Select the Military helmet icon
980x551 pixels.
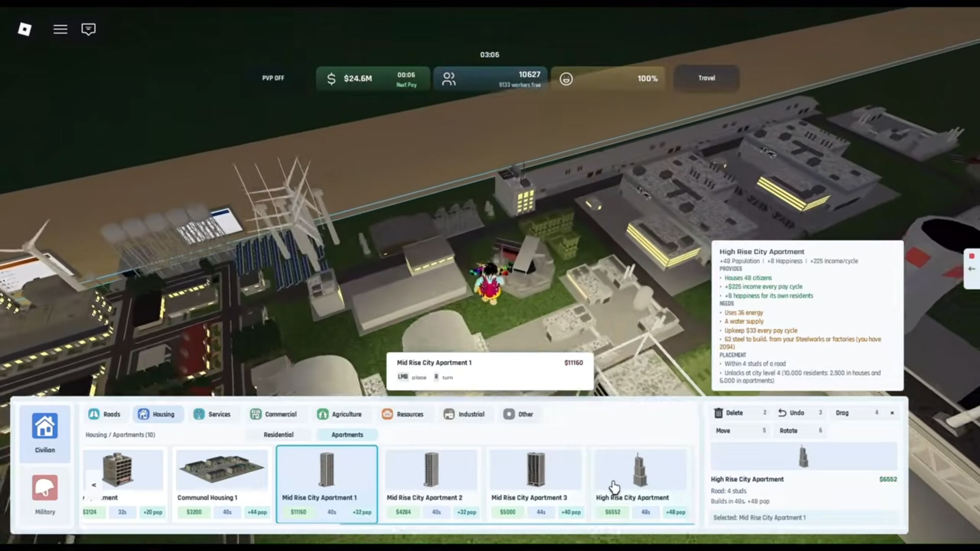(45, 487)
